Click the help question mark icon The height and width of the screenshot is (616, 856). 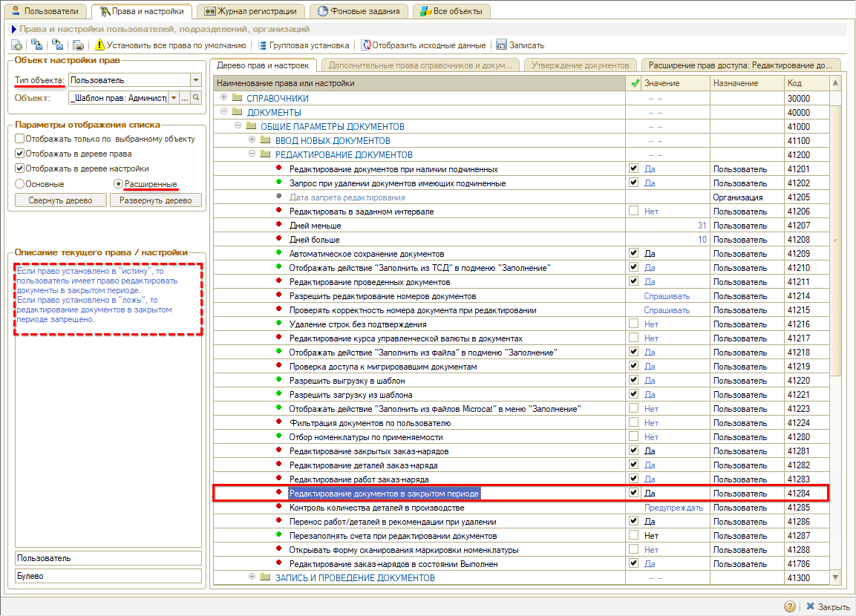pos(788,606)
